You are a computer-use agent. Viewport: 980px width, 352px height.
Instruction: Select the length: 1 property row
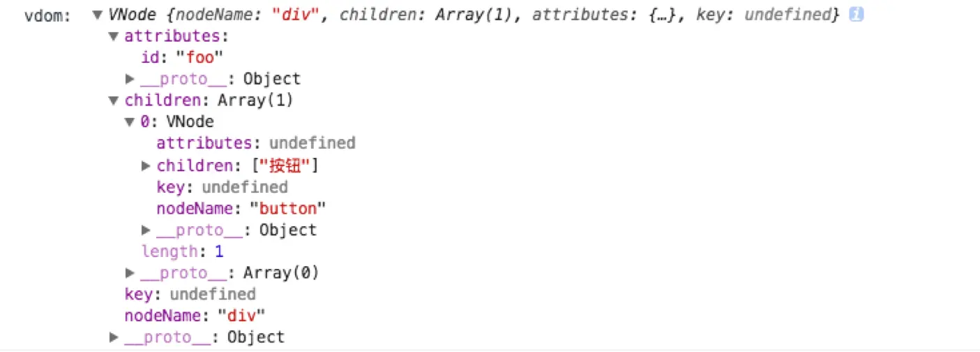(183, 251)
